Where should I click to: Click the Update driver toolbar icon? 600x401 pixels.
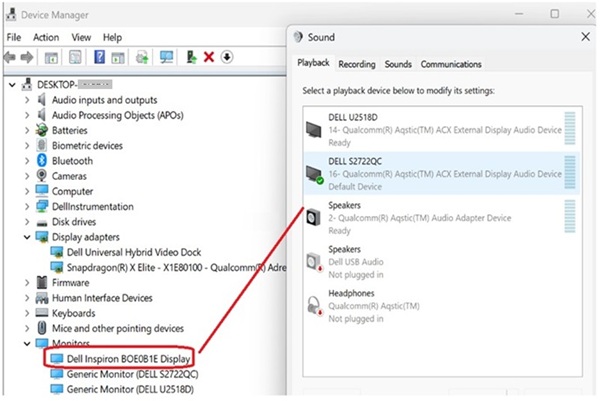pyautogui.click(x=142, y=58)
